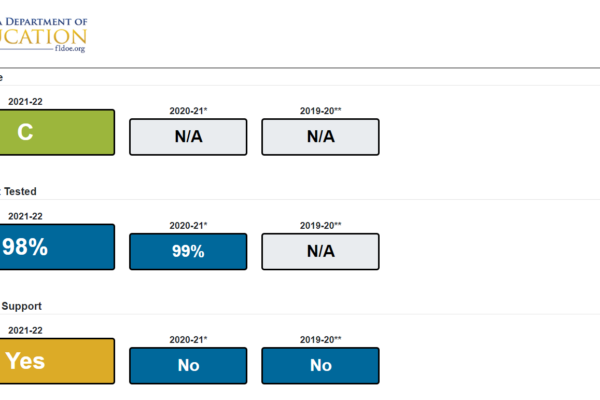Click 2020-21* label in Support row
Image resolution: width=600 pixels, height=400 pixels.
188,340
